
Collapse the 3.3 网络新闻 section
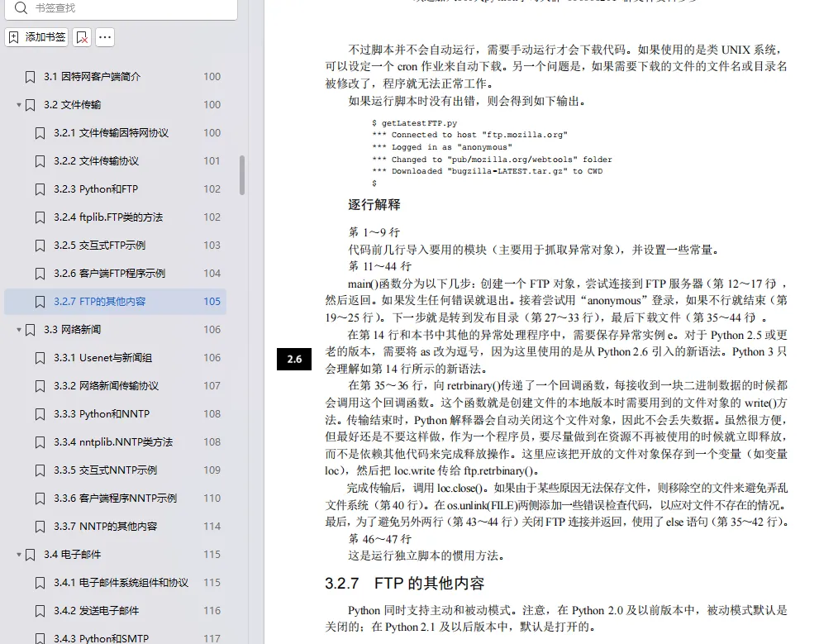pos(19,330)
